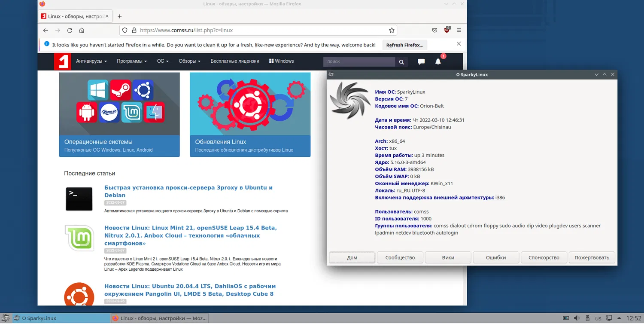The width and height of the screenshot is (644, 324).
Task: Open the SparkyLinux application menu launcher
Action: (x=6, y=318)
